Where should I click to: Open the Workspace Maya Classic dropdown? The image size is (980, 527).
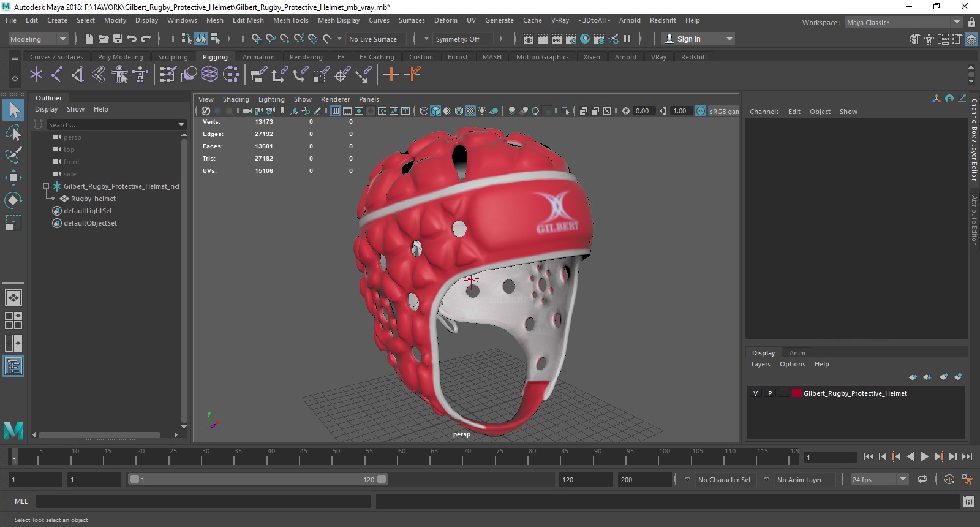coord(903,22)
